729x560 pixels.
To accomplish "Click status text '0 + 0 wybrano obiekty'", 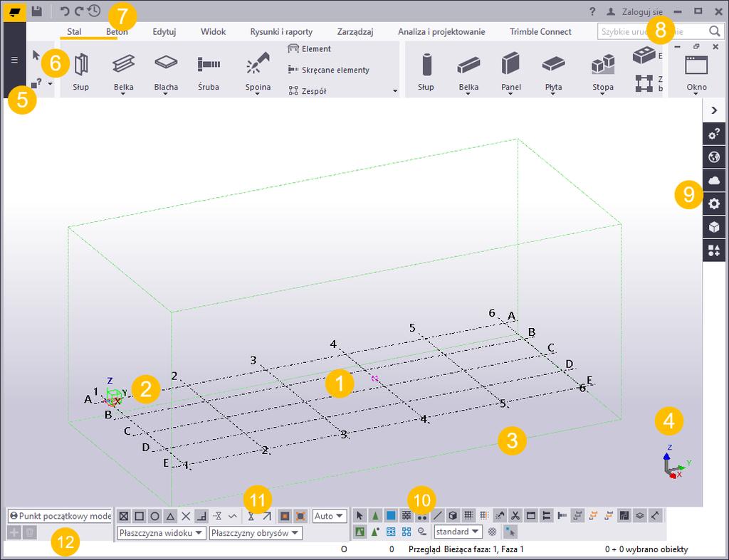I will pyautogui.click(x=646, y=549).
